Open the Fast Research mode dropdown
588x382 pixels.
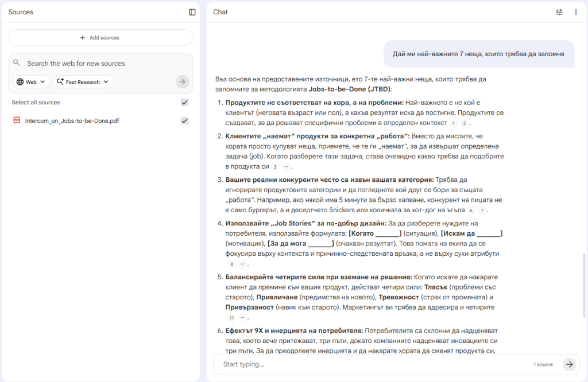point(83,82)
